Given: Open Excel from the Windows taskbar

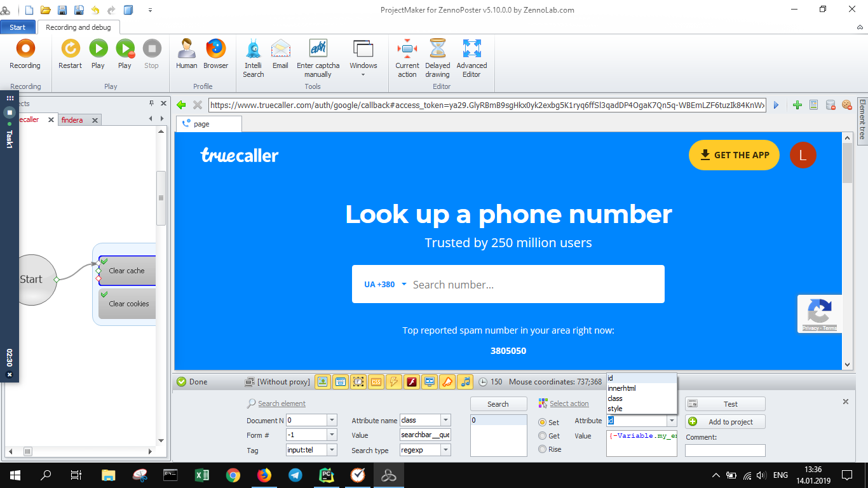Looking at the screenshot, I should (x=202, y=475).
